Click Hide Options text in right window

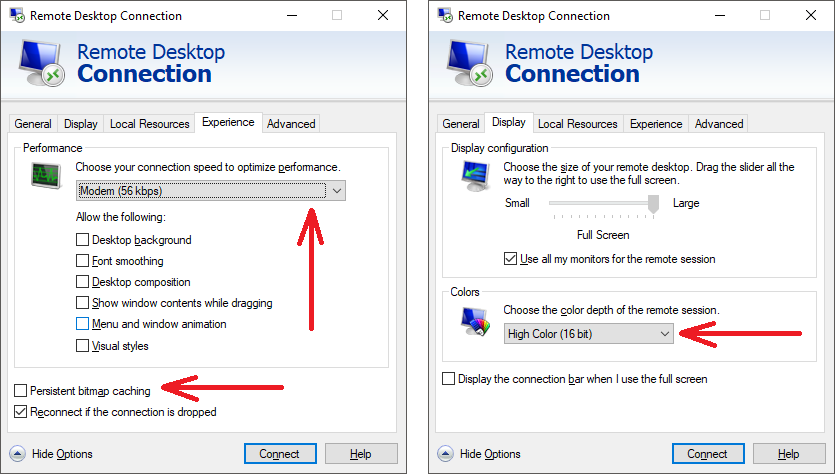pyautogui.click(x=490, y=454)
